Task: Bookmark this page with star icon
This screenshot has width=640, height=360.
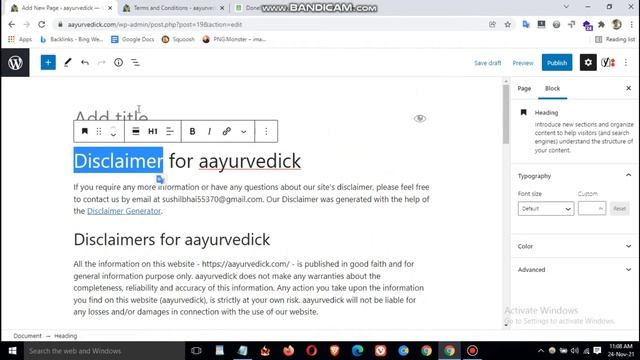Action: [x=507, y=24]
